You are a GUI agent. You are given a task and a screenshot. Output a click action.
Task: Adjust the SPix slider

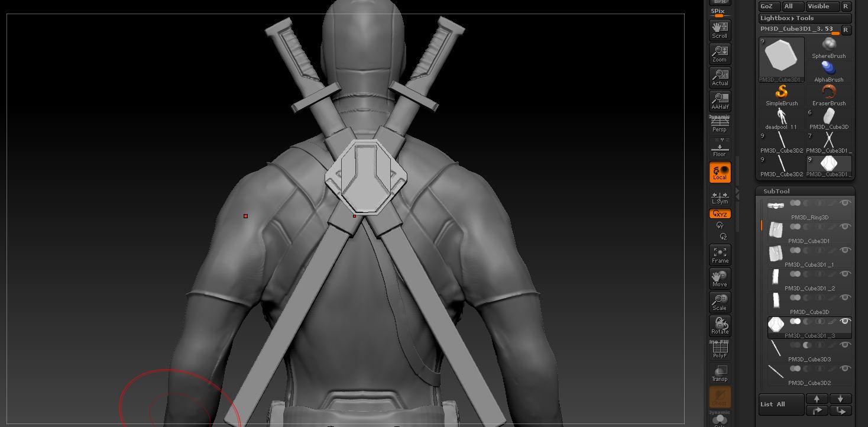pos(720,13)
